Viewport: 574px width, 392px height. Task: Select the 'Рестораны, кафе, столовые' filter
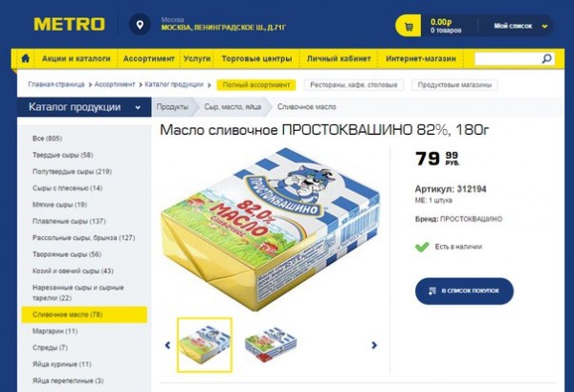click(x=354, y=85)
